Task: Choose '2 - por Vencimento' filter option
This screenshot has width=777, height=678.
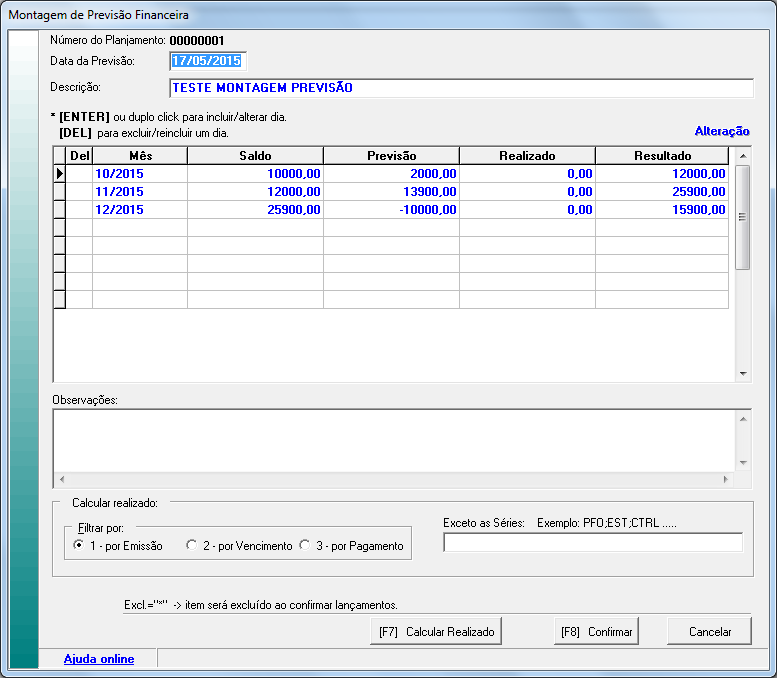Action: (191, 546)
